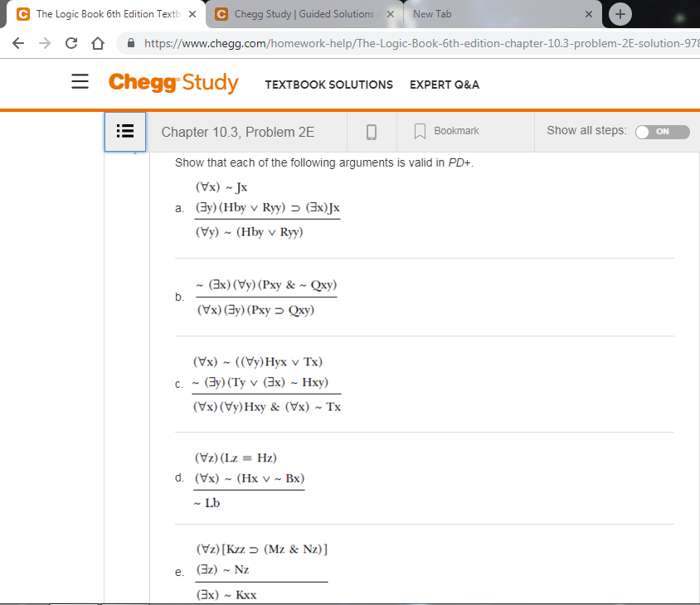Open TEXTBOOK SOLUTIONS
The height and width of the screenshot is (605, 700).
[328, 85]
